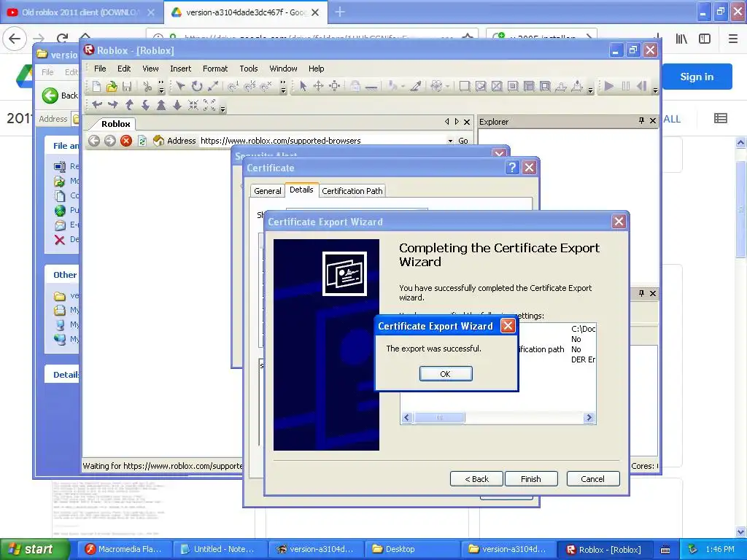Click the Pause button in the toolbar

click(x=625, y=86)
